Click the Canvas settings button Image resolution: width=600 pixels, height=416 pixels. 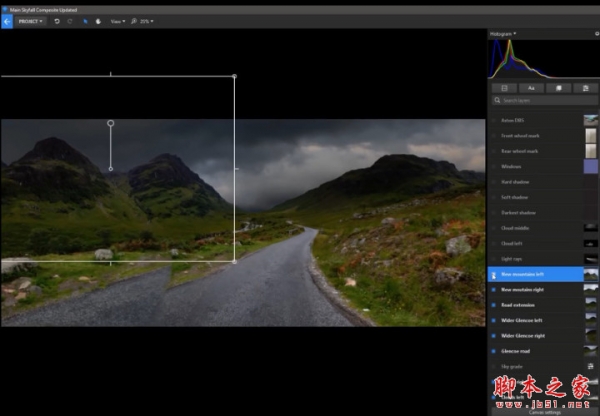tap(543, 410)
